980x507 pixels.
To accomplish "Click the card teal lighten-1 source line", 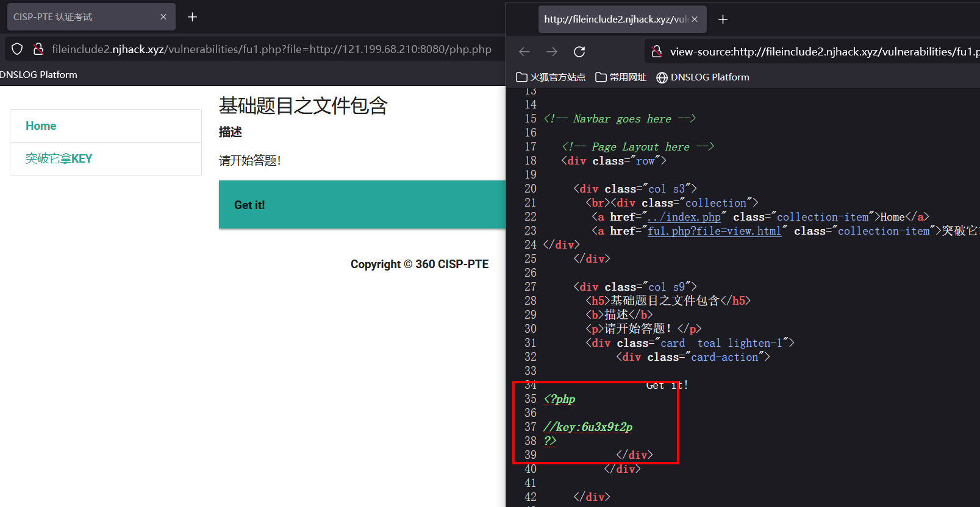I will [690, 343].
